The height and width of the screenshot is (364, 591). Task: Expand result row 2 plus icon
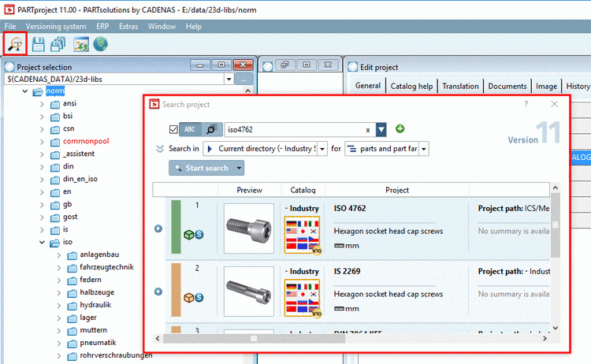(x=158, y=292)
